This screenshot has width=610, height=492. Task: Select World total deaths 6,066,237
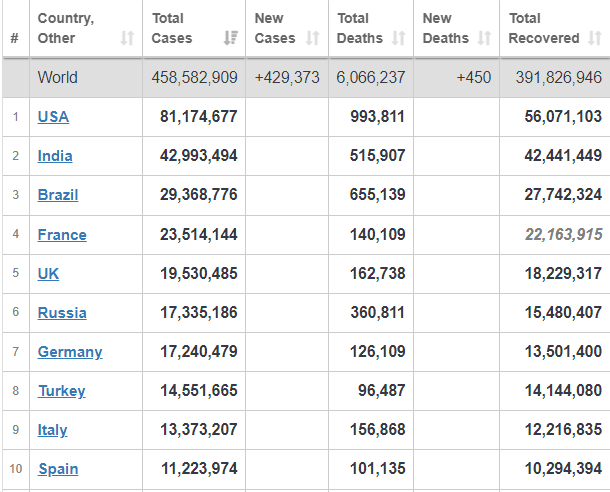pyautogui.click(x=371, y=77)
